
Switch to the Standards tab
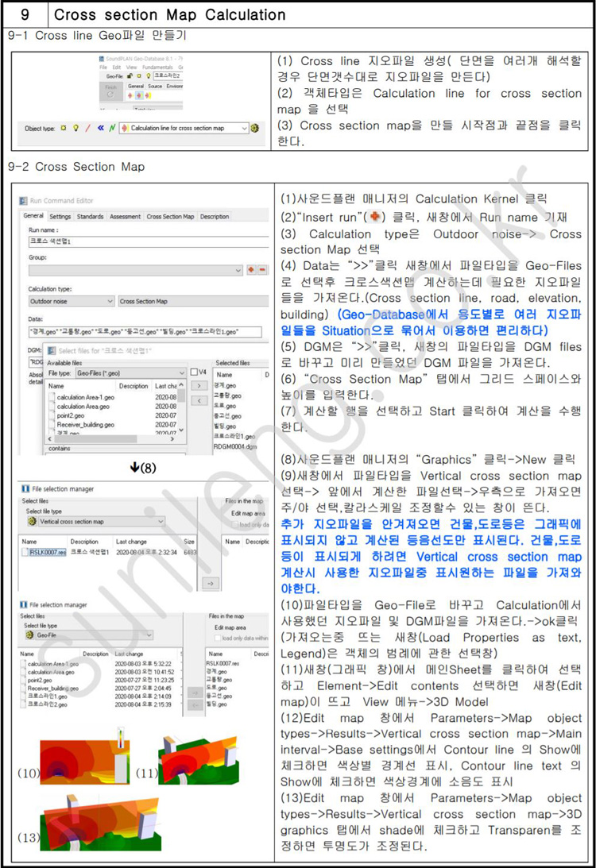[91, 217]
